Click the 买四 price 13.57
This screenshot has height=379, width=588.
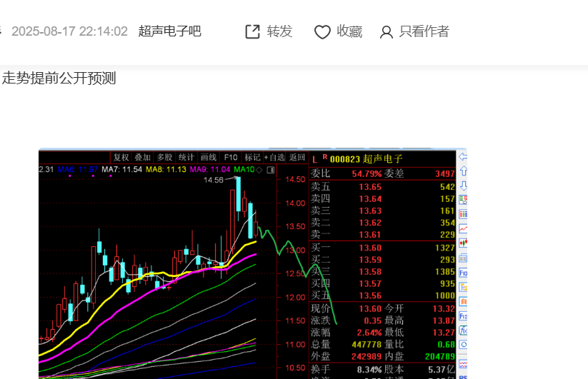pos(370,284)
